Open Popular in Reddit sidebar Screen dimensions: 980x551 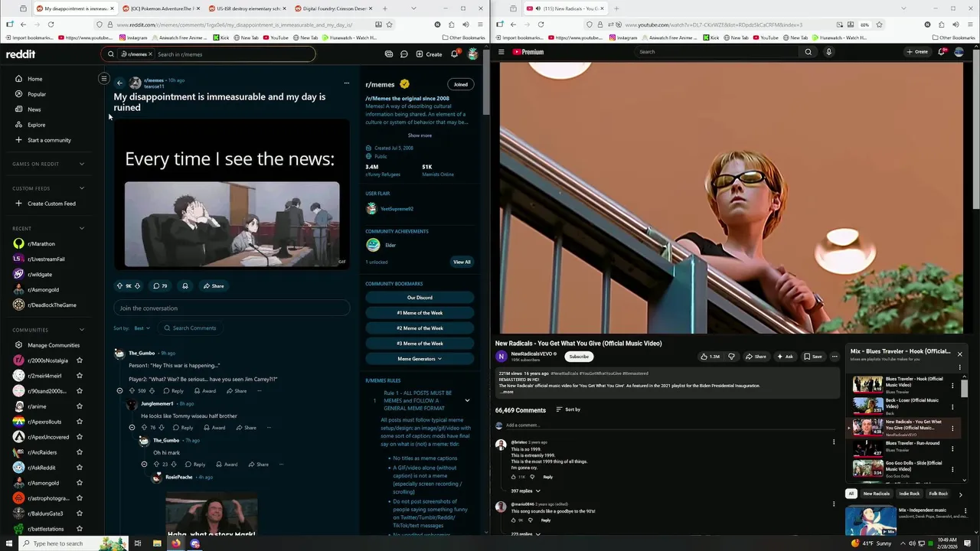pyautogui.click(x=37, y=94)
